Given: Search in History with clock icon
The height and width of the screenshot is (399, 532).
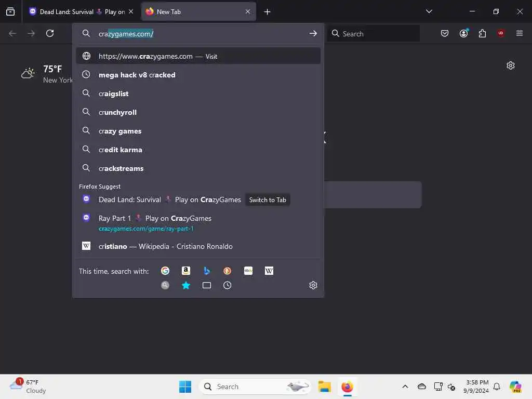Looking at the screenshot, I should [x=228, y=285].
